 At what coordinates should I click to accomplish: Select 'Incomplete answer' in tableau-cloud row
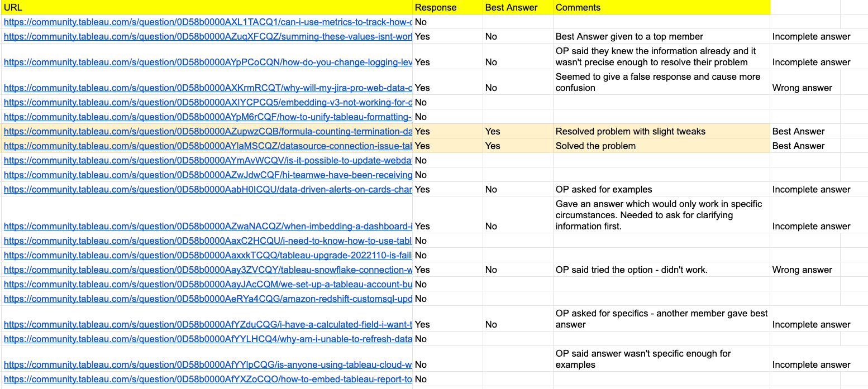click(811, 365)
